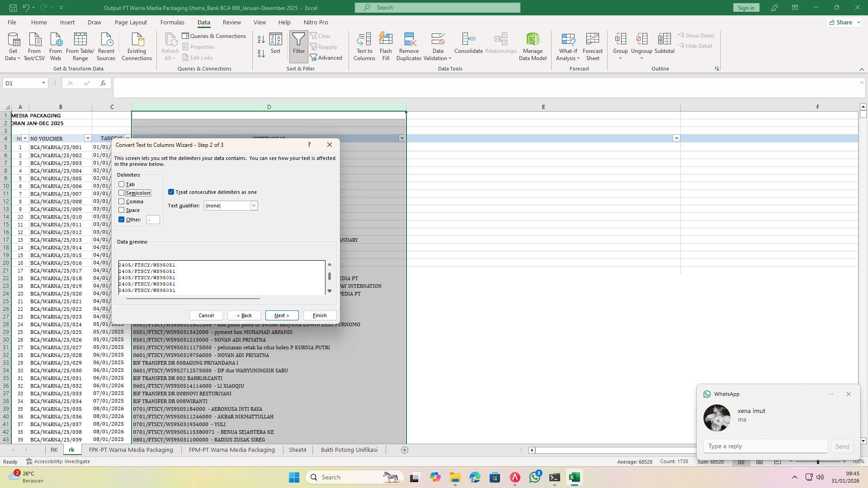
Task: Click the Next button in the wizard
Action: tap(281, 315)
